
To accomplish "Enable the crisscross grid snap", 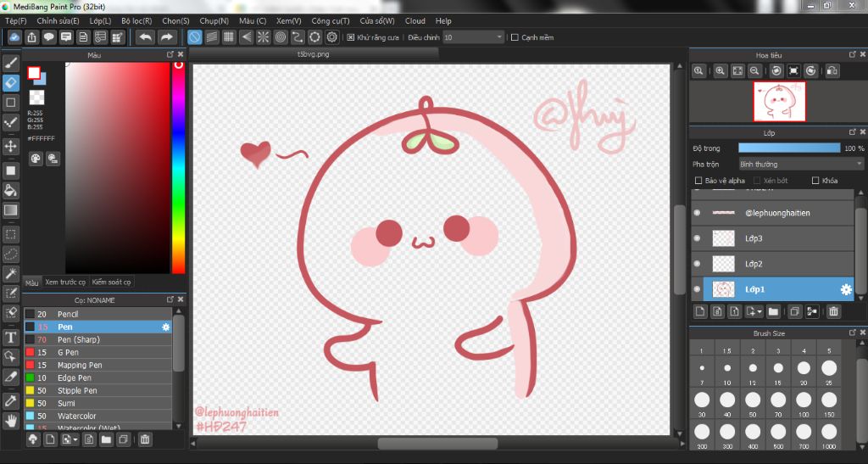I will pyautogui.click(x=229, y=37).
